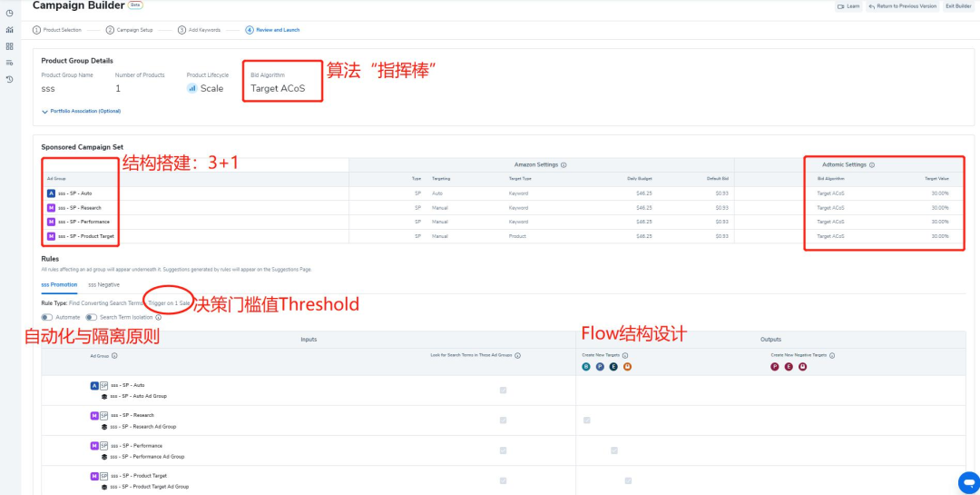Click the bar chart analytics sidebar icon

(x=9, y=30)
